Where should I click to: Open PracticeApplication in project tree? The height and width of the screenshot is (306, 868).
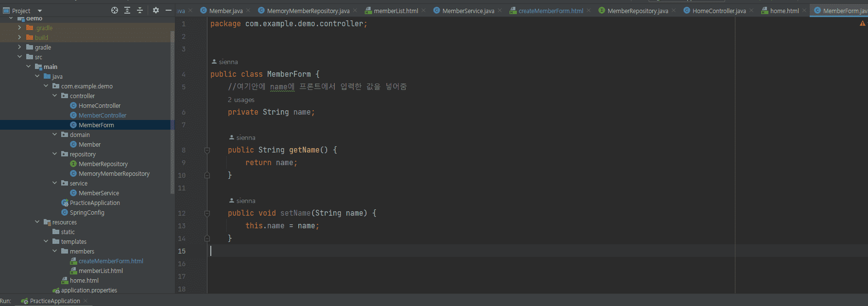point(94,203)
